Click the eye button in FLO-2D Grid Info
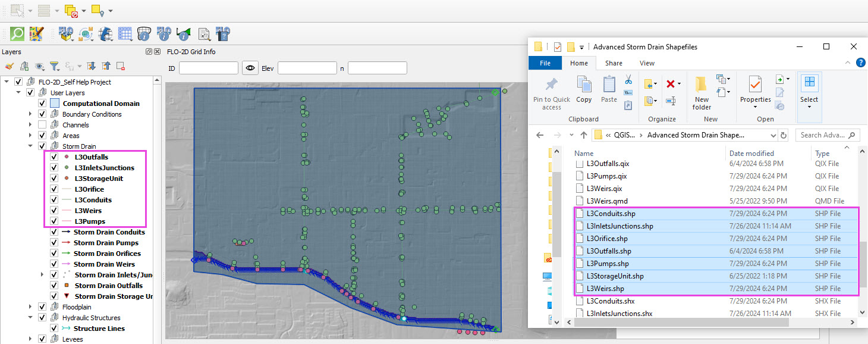 (250, 68)
